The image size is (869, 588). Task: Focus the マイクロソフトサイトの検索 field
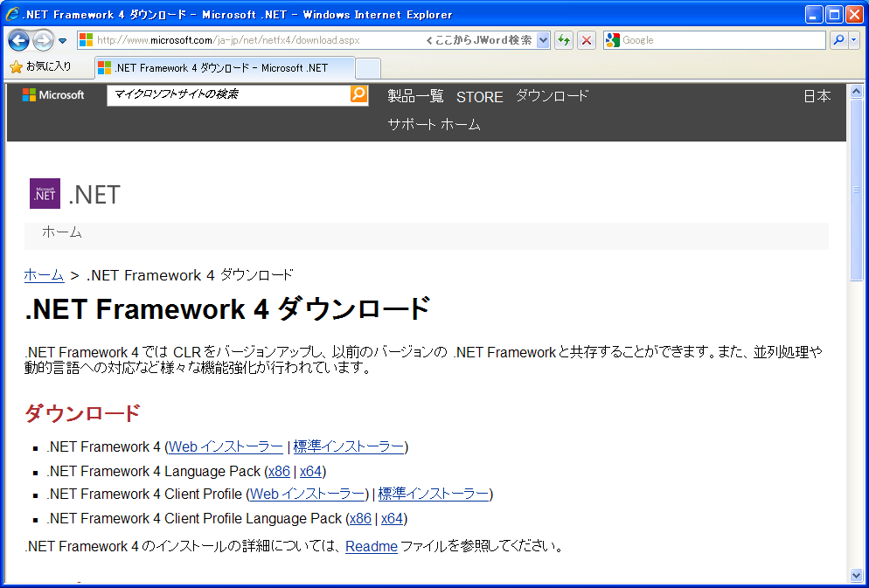(229, 94)
